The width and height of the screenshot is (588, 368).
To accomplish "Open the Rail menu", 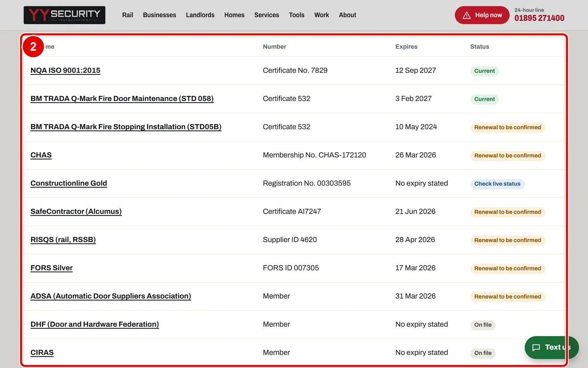I will (127, 15).
